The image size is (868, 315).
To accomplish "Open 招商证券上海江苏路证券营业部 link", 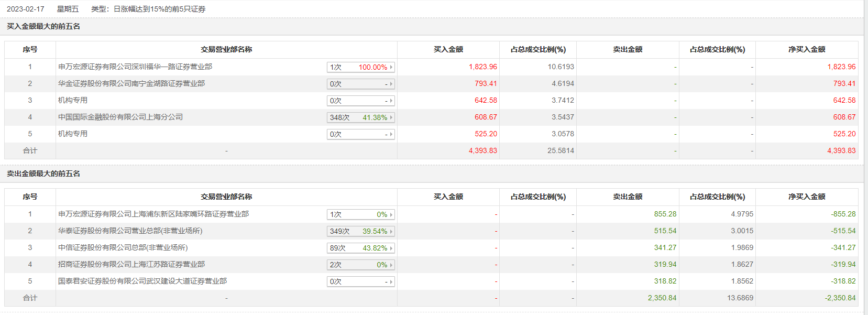I will click(131, 264).
